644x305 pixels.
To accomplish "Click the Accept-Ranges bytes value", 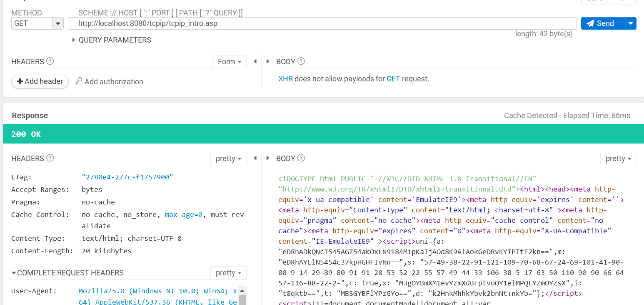I will pos(92,190).
